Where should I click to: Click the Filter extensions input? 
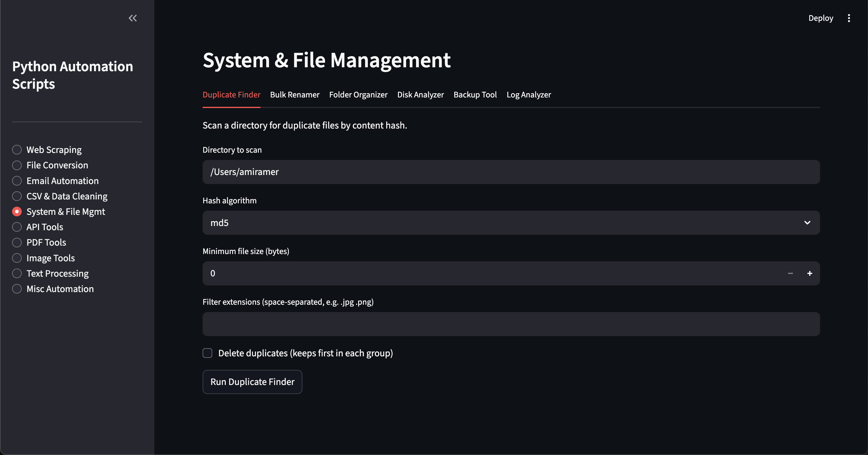[511, 324]
